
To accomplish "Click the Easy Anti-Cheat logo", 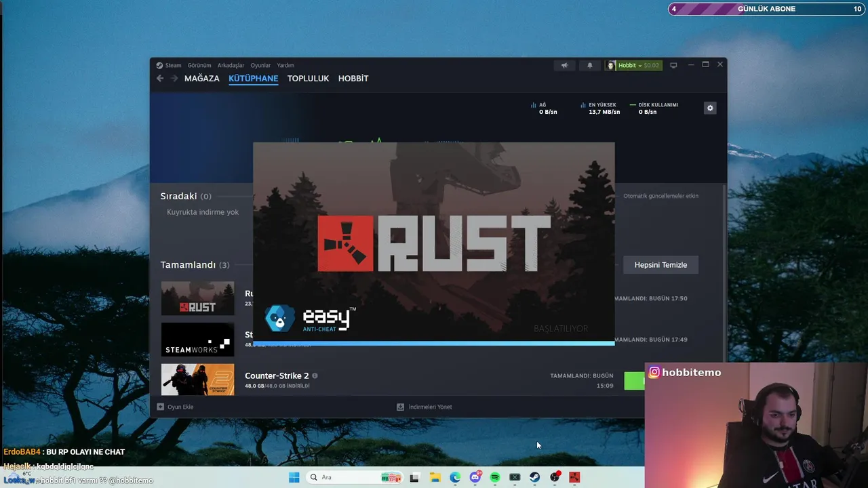I will point(310,319).
